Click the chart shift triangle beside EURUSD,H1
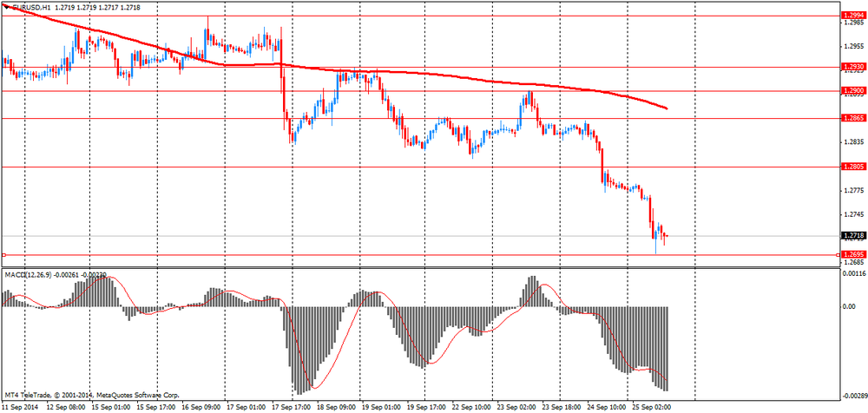This screenshot has width=868, height=413. 5,8
